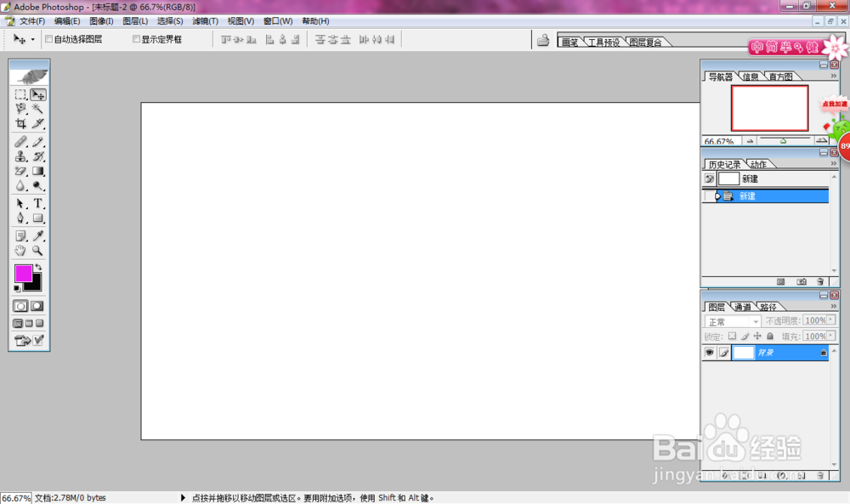Viewport: 850px width, 504px height.
Task: Set background black color swatch
Action: [x=36, y=285]
